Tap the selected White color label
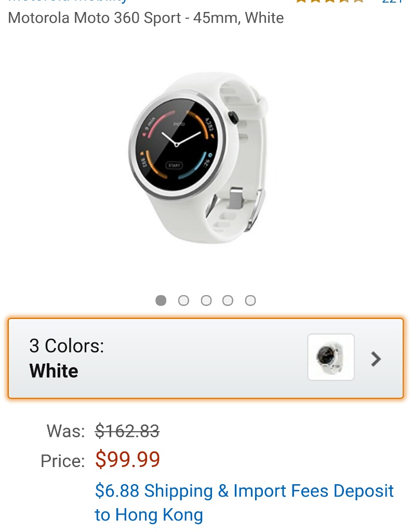The image size is (411, 532). click(x=54, y=370)
